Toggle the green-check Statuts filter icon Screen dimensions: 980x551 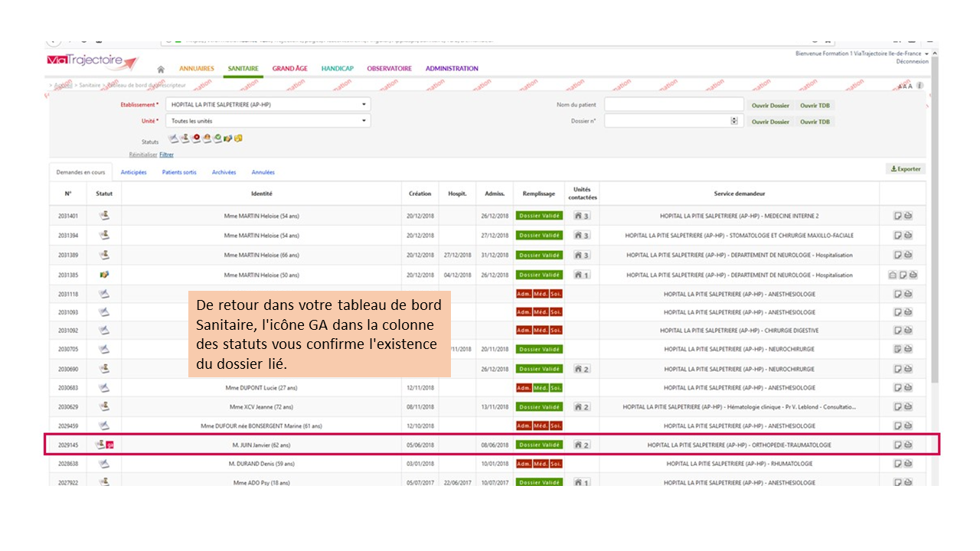click(x=217, y=139)
